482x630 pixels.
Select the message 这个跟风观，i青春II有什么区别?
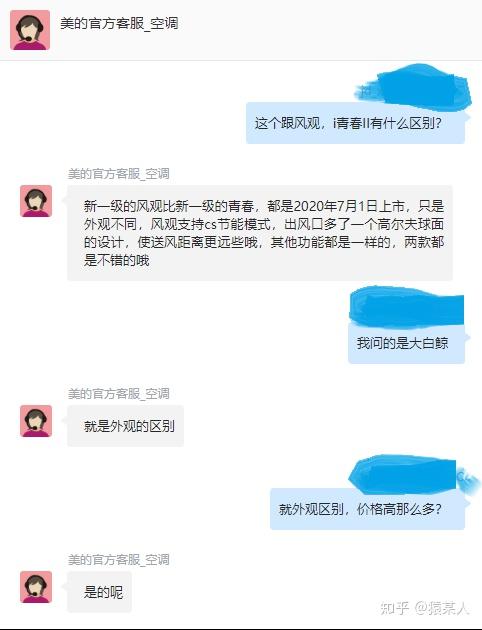355,123
